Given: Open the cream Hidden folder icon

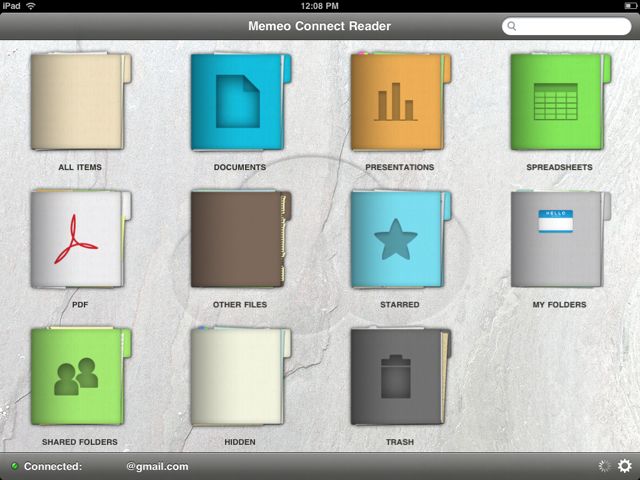Looking at the screenshot, I should tap(241, 376).
